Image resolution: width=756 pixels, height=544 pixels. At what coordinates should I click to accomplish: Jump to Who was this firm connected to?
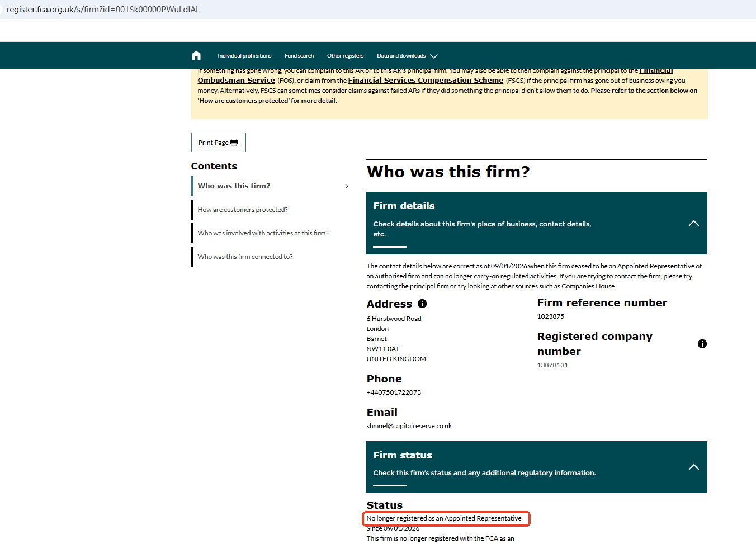click(x=245, y=257)
